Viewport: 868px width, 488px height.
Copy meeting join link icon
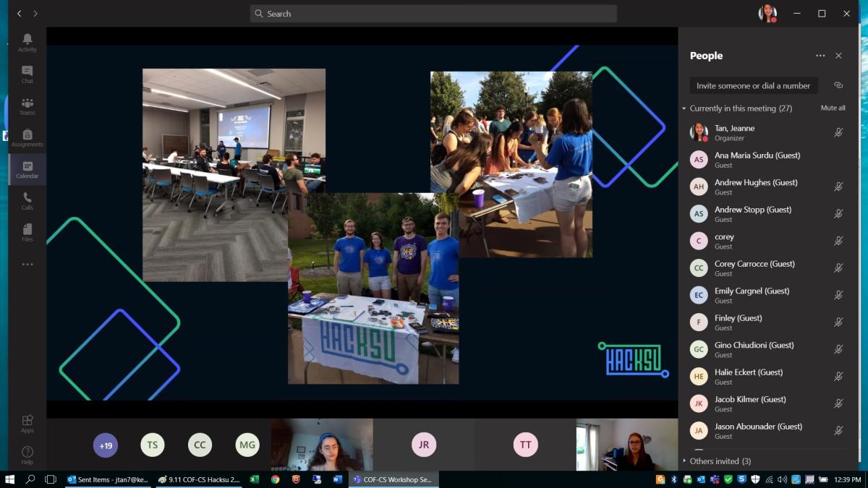pyautogui.click(x=838, y=85)
